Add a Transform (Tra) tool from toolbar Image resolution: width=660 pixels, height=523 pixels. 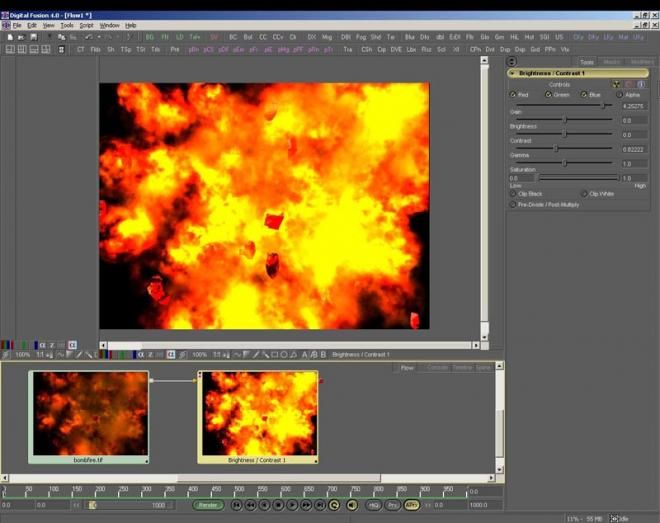[x=347, y=49]
